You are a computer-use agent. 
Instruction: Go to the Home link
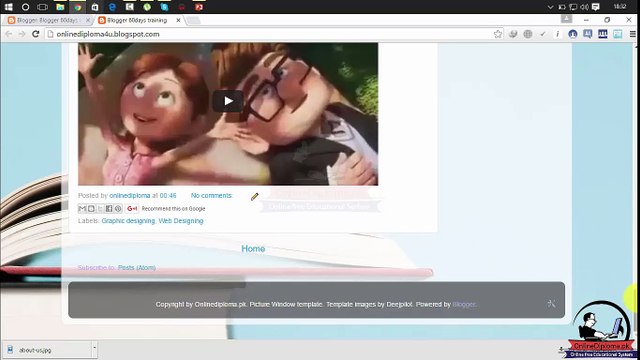pyautogui.click(x=253, y=249)
